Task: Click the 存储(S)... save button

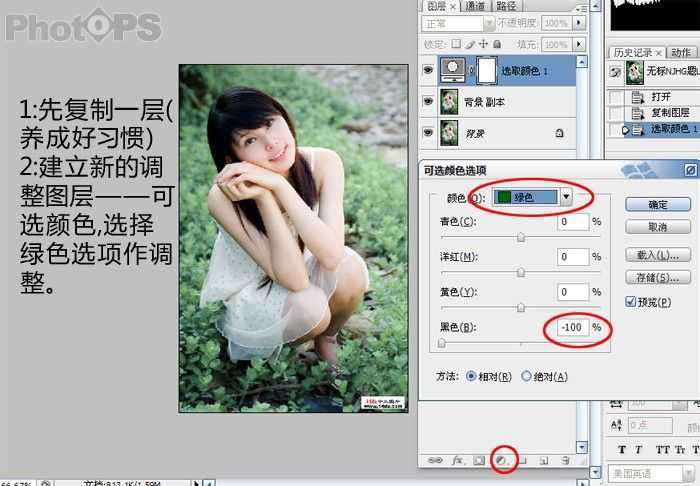Action: click(658, 278)
